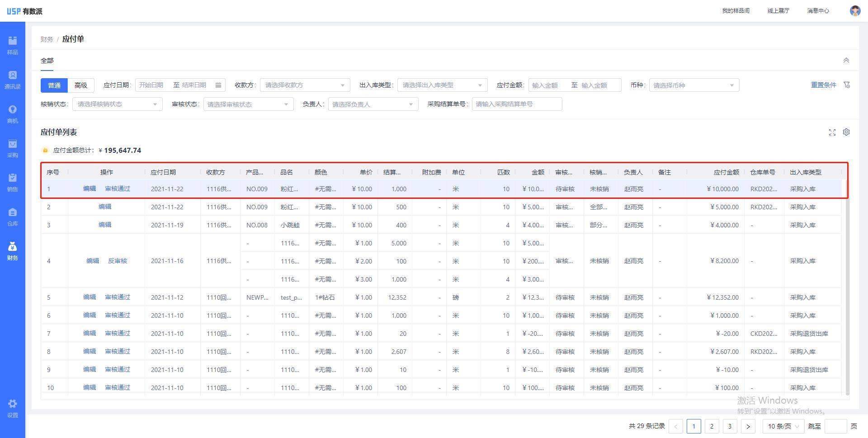The image size is (868, 438).
Task: Focus the 采购结算单号 input field
Action: (x=517, y=104)
